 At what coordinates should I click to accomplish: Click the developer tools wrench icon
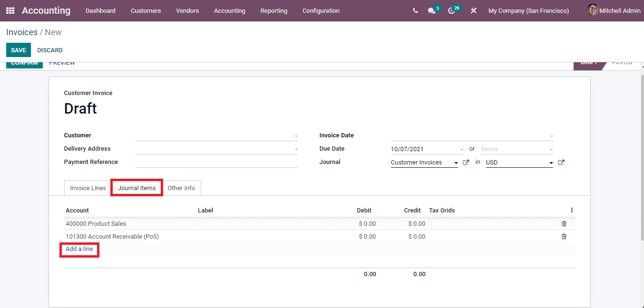click(x=473, y=10)
